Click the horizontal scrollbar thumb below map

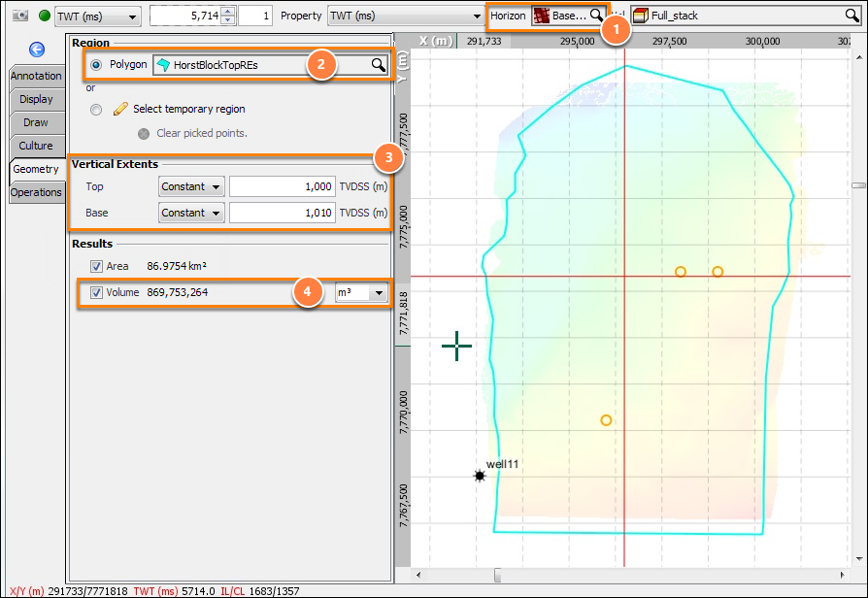coord(498,576)
